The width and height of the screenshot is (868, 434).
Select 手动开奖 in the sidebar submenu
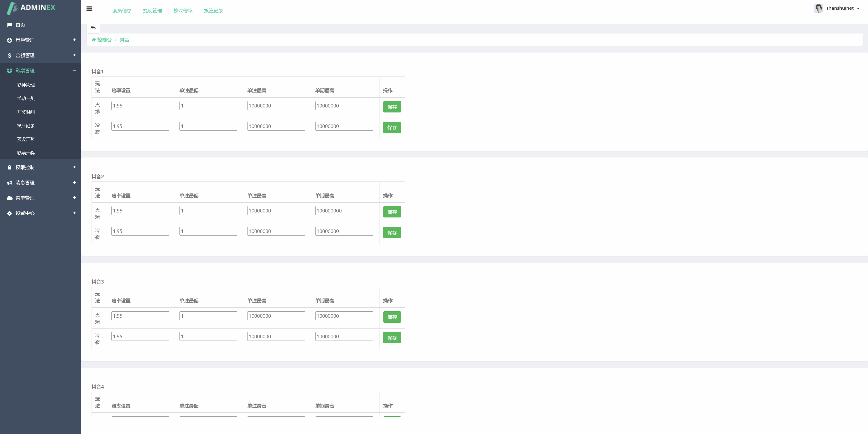coord(26,98)
